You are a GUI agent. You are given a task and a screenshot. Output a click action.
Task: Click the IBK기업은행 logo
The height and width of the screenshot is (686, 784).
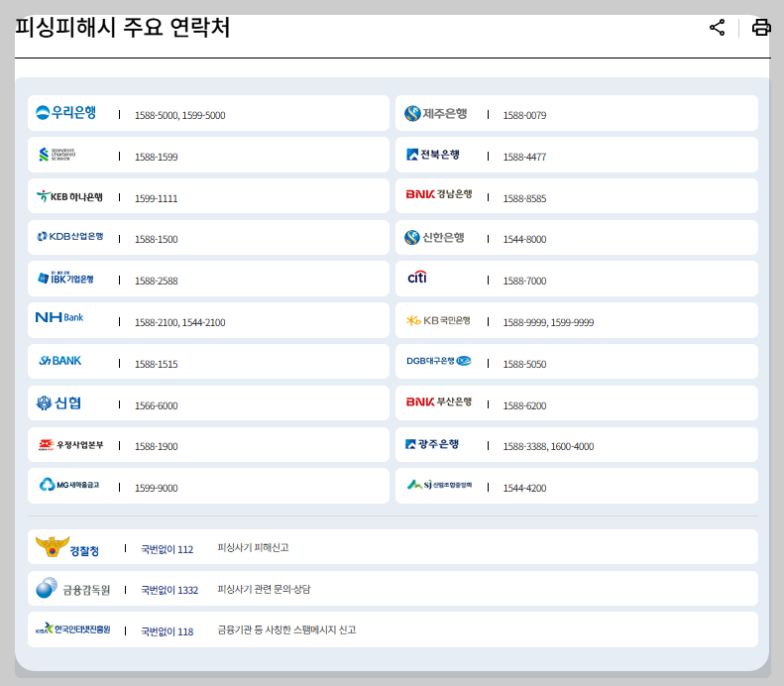[65, 278]
